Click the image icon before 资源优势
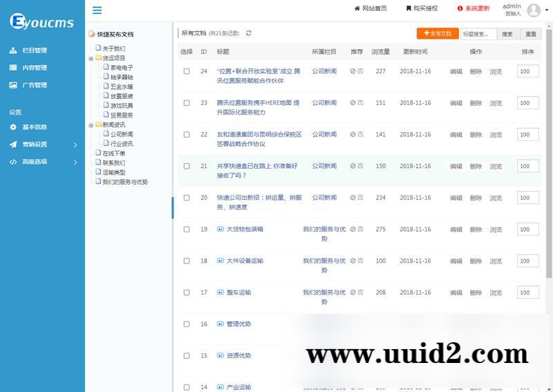Image resolution: width=553 pixels, height=392 pixels. (x=221, y=355)
